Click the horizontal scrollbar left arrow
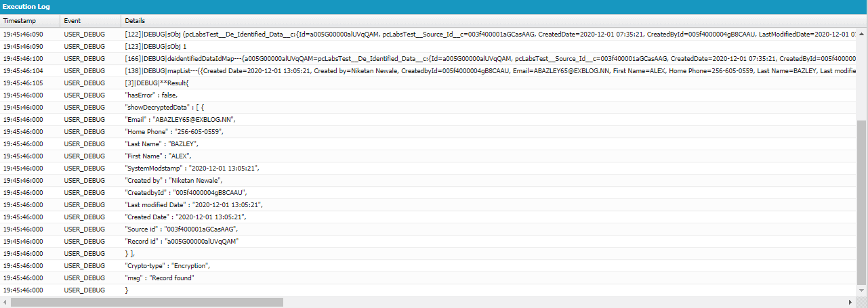The height and width of the screenshot is (308, 868). pyautogui.click(x=5, y=302)
